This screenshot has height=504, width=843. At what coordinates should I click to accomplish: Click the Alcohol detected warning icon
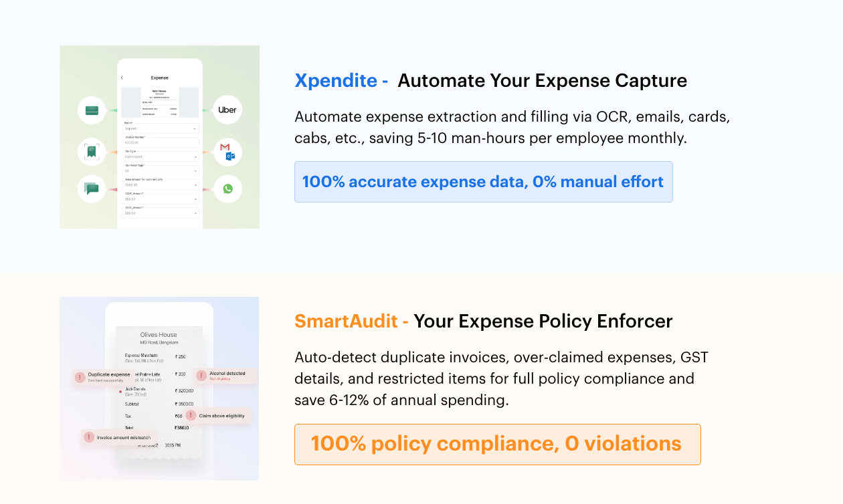201,376
